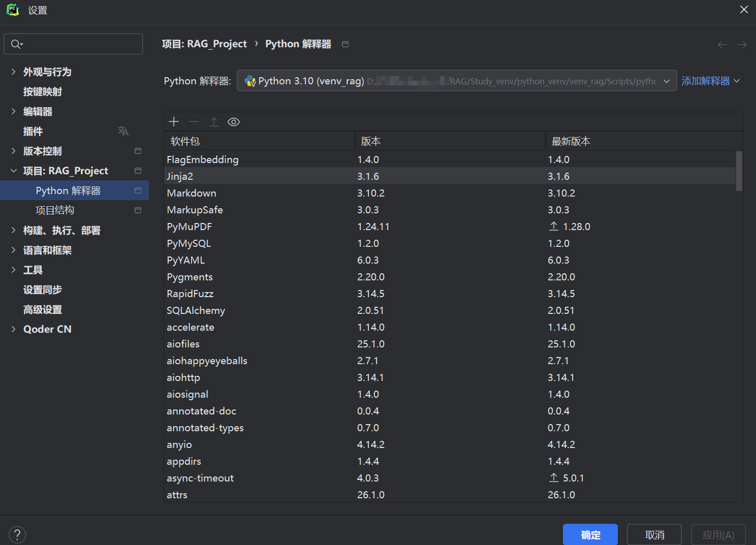Select the aiohttp package row
The width and height of the screenshot is (756, 545).
(450, 377)
